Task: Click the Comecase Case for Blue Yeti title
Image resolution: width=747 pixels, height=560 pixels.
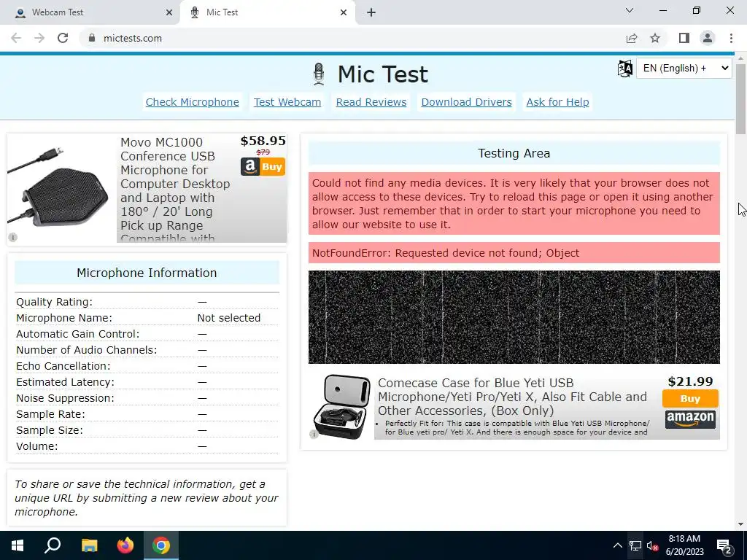Action: (x=512, y=397)
